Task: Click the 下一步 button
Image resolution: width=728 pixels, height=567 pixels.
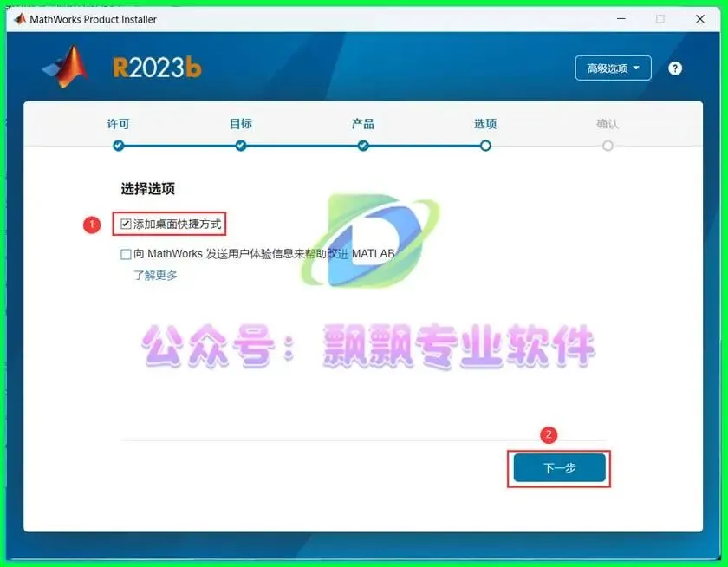Action: [560, 467]
